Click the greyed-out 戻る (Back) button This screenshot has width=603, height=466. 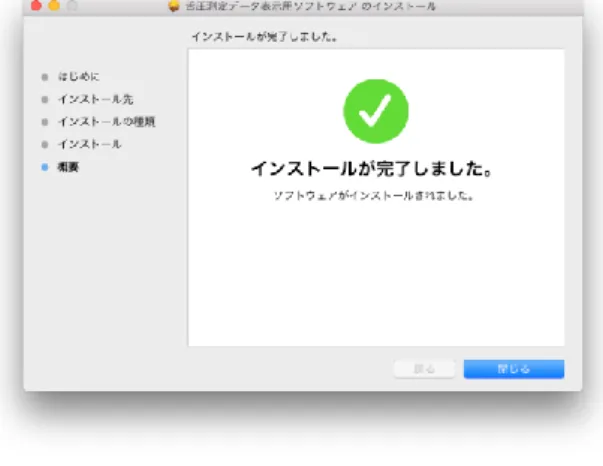pos(425,369)
